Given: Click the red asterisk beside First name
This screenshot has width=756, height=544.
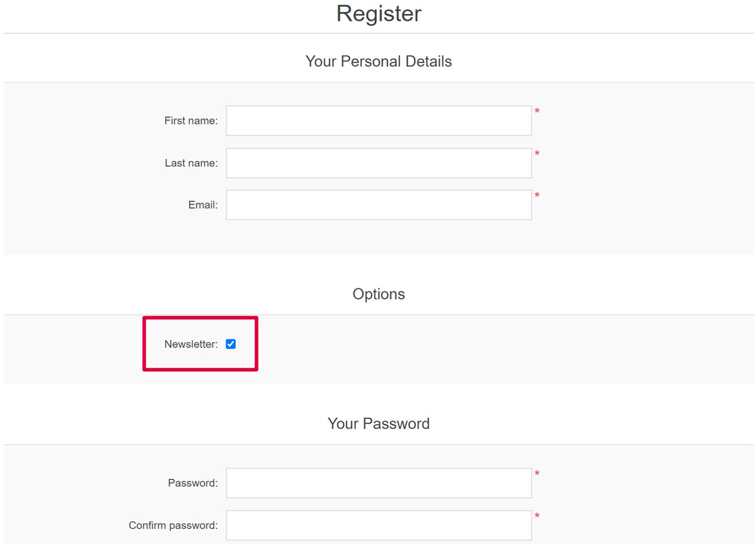Looking at the screenshot, I should (537, 112).
